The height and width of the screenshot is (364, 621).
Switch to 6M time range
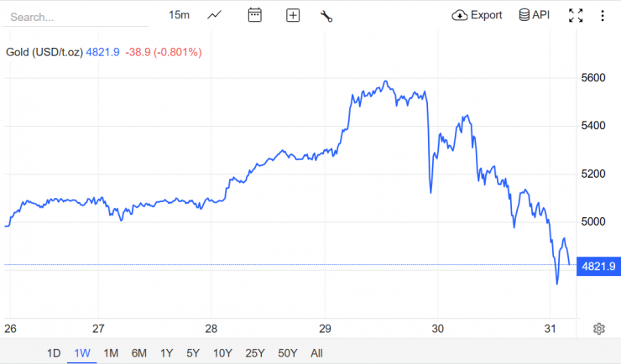139,353
